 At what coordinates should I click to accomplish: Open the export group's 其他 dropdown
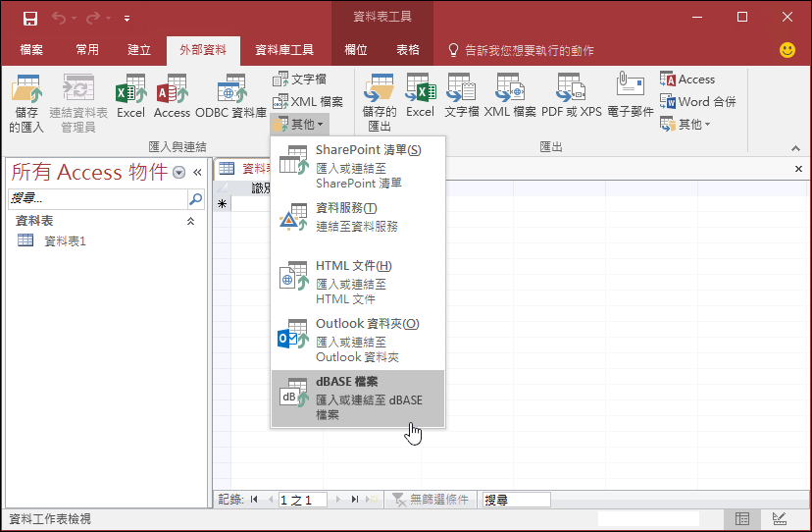[685, 125]
